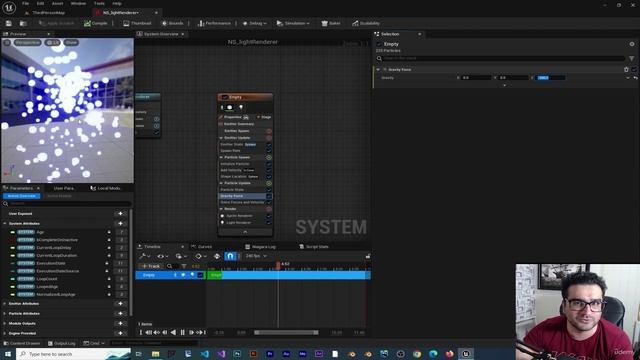Viewport: 640px width, 360px height.
Task: Click the Gravity Z value field
Action: tap(551, 78)
